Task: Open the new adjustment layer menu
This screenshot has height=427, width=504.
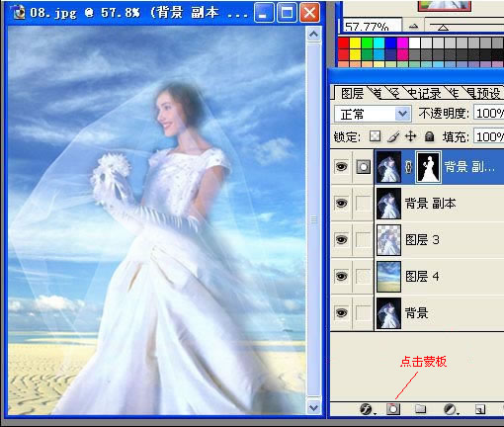Action: (x=450, y=409)
